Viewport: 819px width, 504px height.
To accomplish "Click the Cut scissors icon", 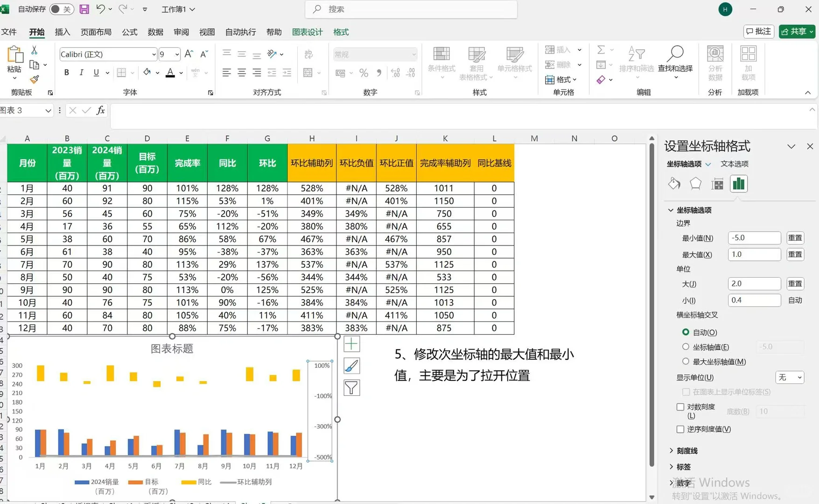I will click(x=34, y=50).
